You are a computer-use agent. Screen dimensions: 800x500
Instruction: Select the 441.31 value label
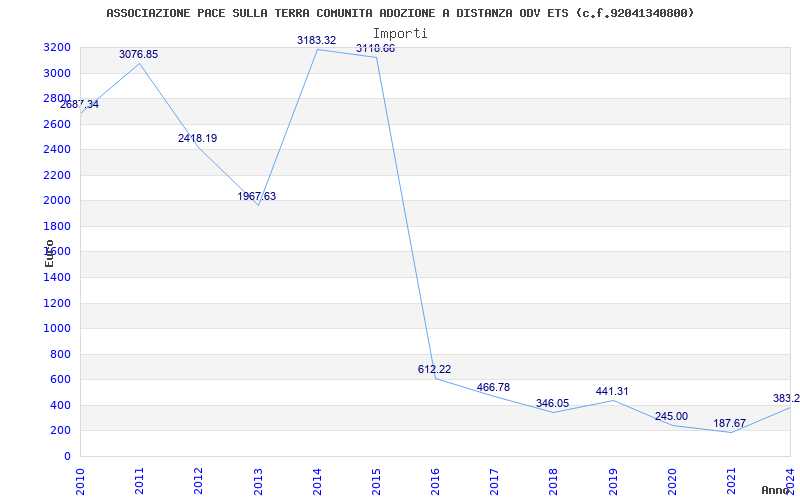tap(612, 391)
